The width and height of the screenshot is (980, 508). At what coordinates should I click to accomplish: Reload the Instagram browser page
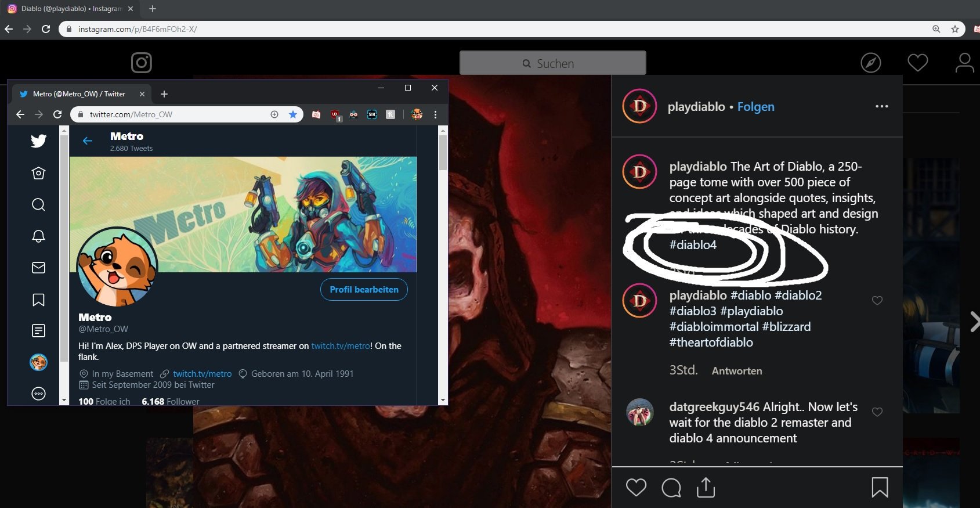(46, 29)
